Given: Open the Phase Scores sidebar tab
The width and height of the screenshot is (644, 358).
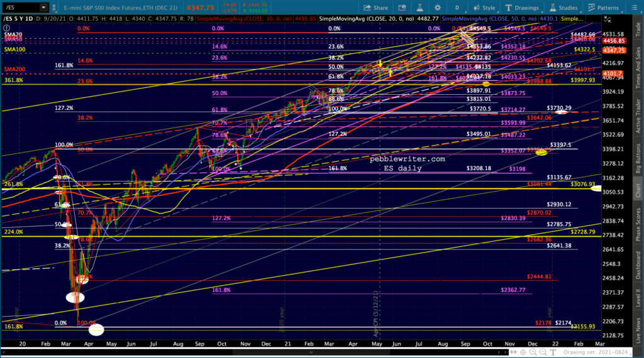Looking at the screenshot, I should [x=638, y=225].
